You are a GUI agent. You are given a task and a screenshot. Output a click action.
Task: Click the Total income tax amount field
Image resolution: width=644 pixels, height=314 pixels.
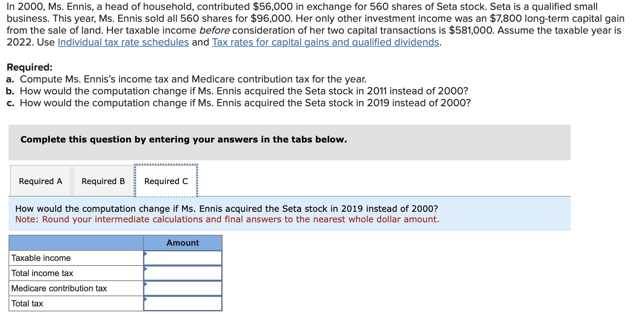point(183,273)
